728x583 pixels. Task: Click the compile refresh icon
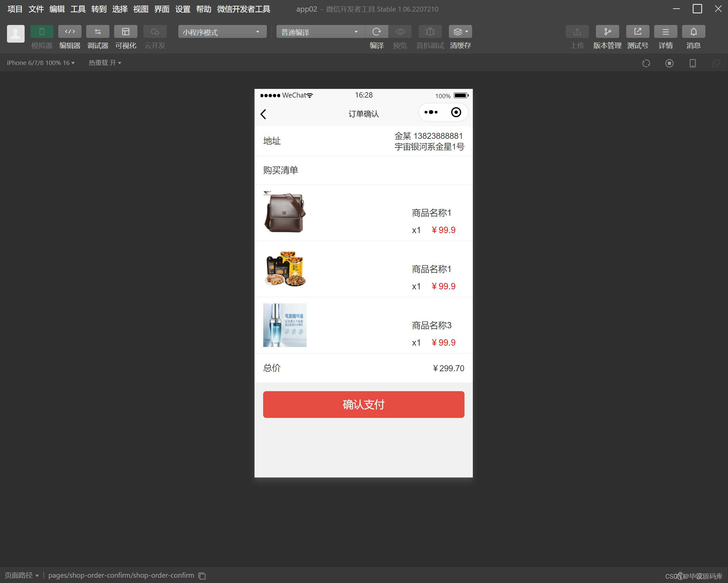tap(377, 31)
